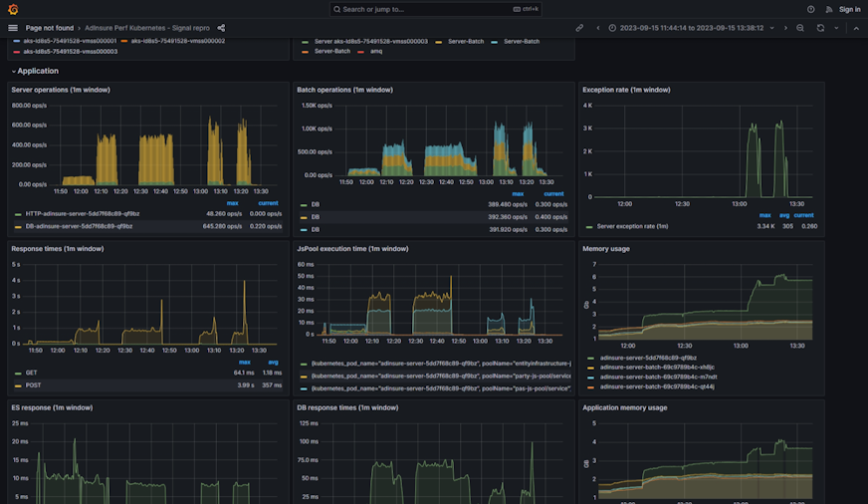Change color of GET series swatch

(18, 374)
